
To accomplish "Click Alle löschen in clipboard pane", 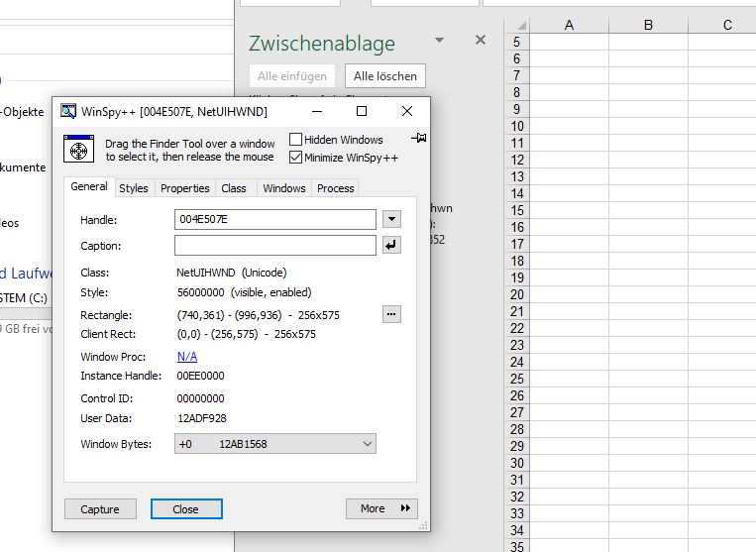I will pyautogui.click(x=385, y=75).
